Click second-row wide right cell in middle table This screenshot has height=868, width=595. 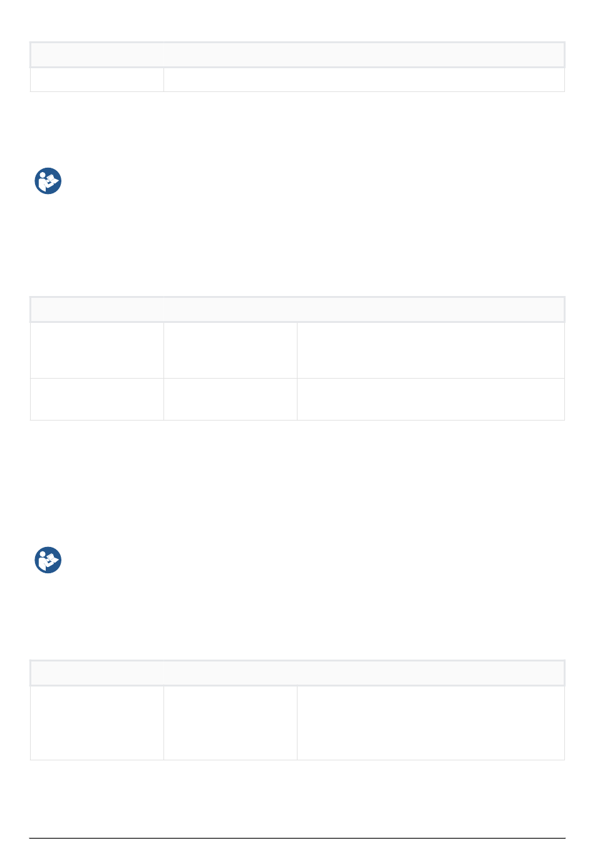coord(431,399)
